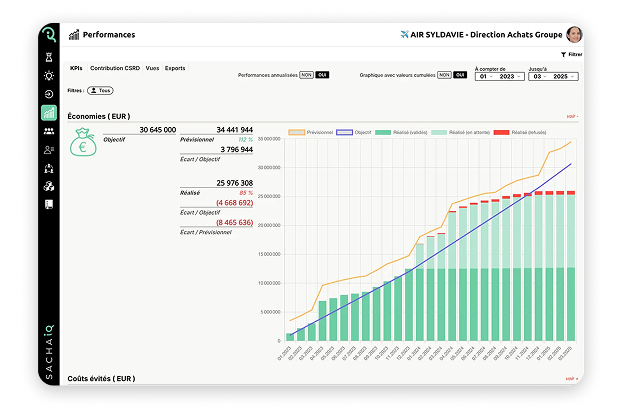The image size is (620, 410).
Task: Open the hourglass icon in sidebar
Action: [49, 56]
